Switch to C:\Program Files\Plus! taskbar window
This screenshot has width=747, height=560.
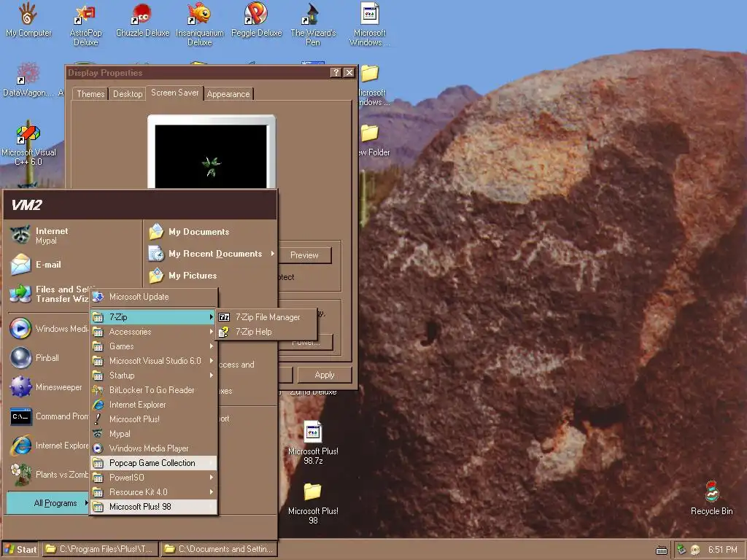[100, 550]
